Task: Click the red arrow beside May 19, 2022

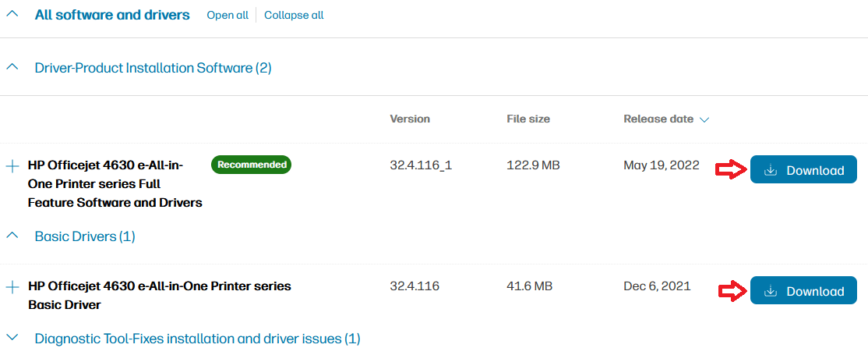Action: pos(731,170)
